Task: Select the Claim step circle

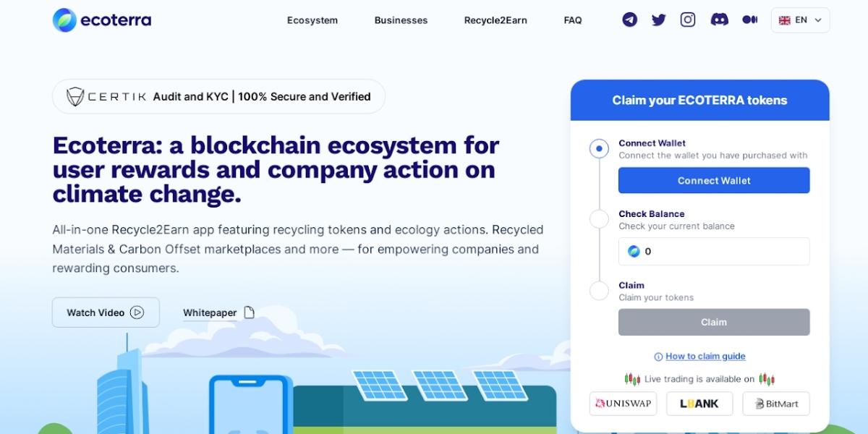Action: tap(599, 291)
